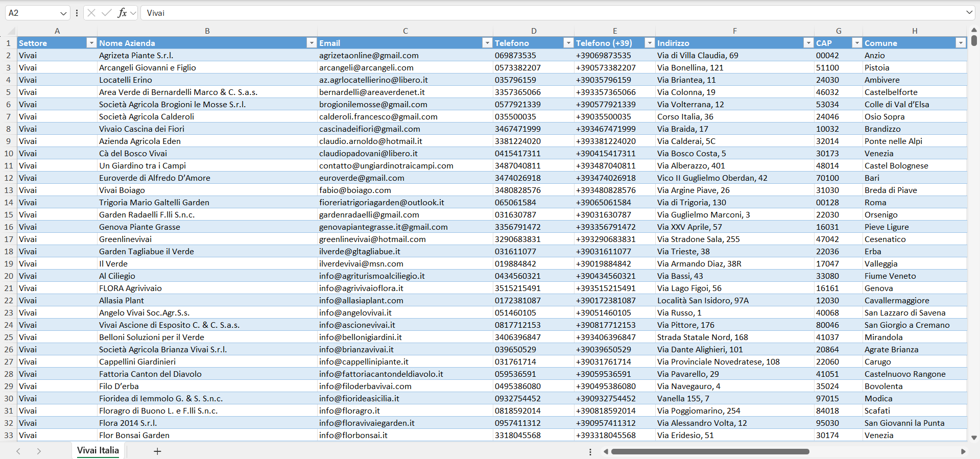Select the Vivai Italia sheet tab

[x=98, y=450]
